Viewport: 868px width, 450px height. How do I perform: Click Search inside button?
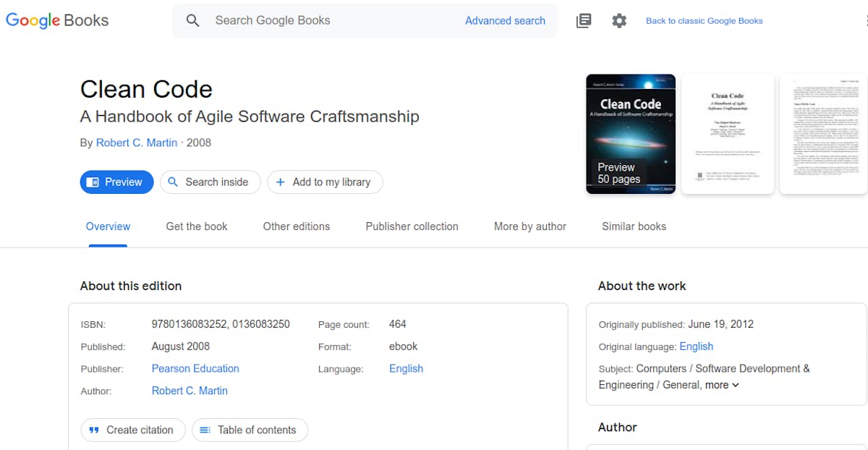tap(210, 182)
